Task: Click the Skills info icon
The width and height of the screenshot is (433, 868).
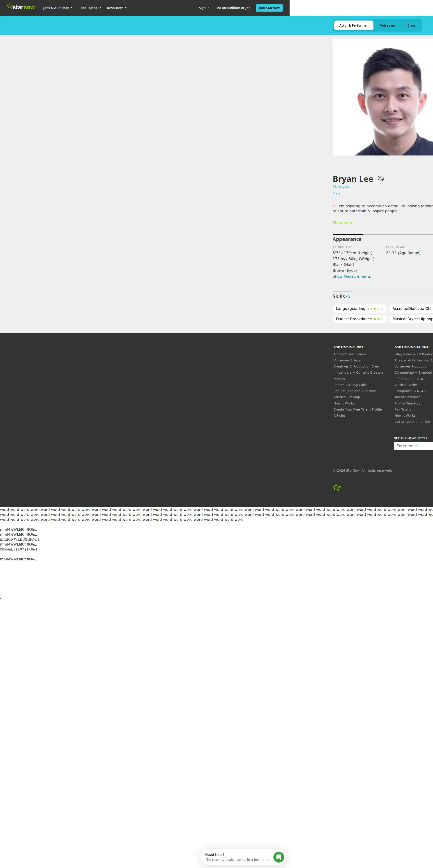Action: coord(348,297)
